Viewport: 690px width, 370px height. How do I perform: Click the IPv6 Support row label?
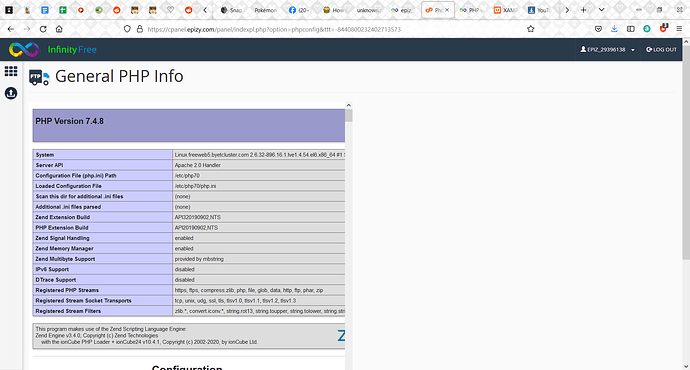coord(52,269)
